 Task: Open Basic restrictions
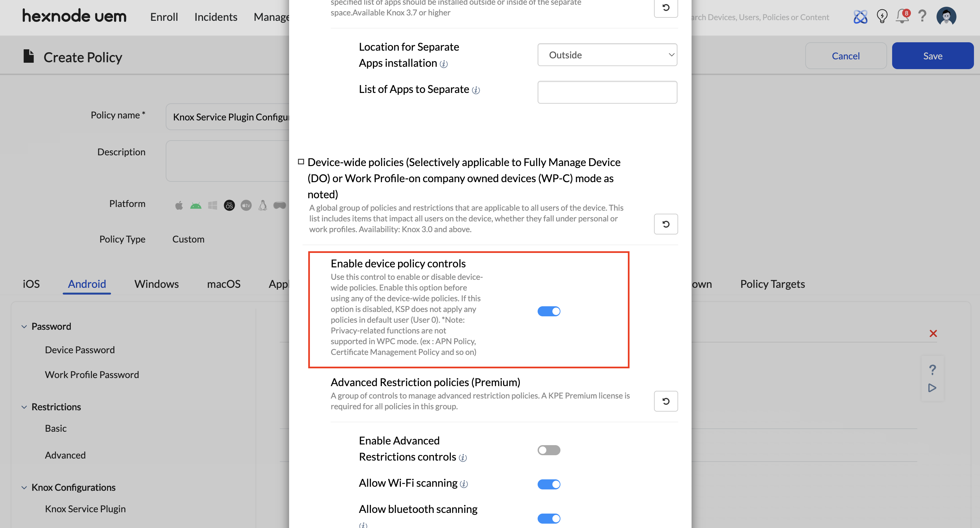pyautogui.click(x=56, y=428)
